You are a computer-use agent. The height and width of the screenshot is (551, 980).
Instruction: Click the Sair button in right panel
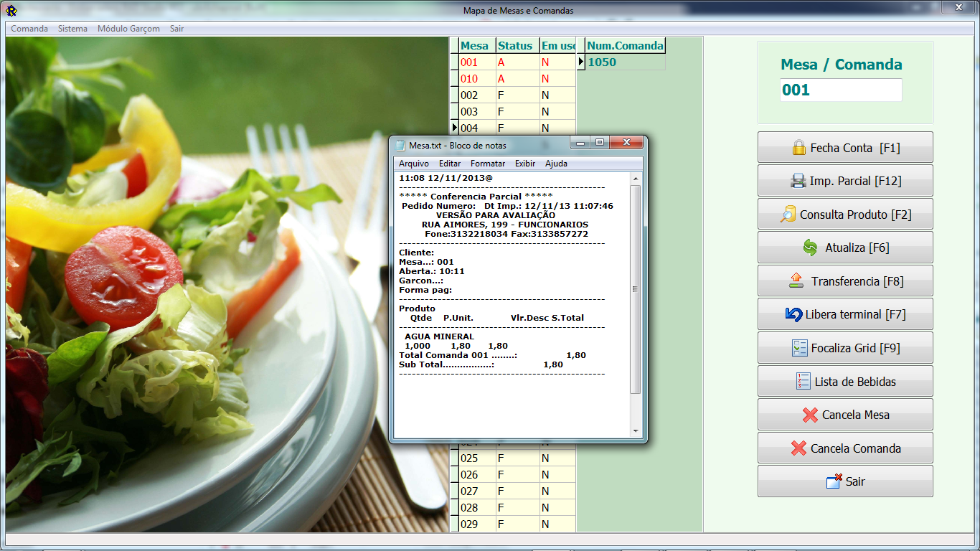(845, 481)
